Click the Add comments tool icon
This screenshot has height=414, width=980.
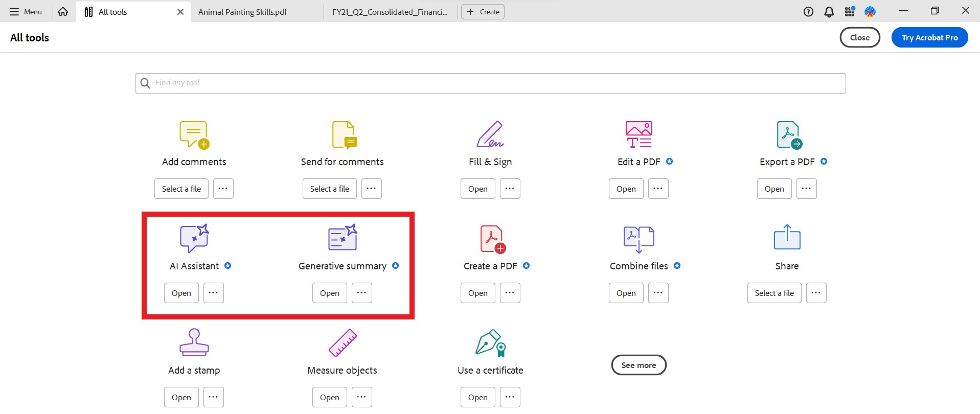pyautogui.click(x=194, y=135)
